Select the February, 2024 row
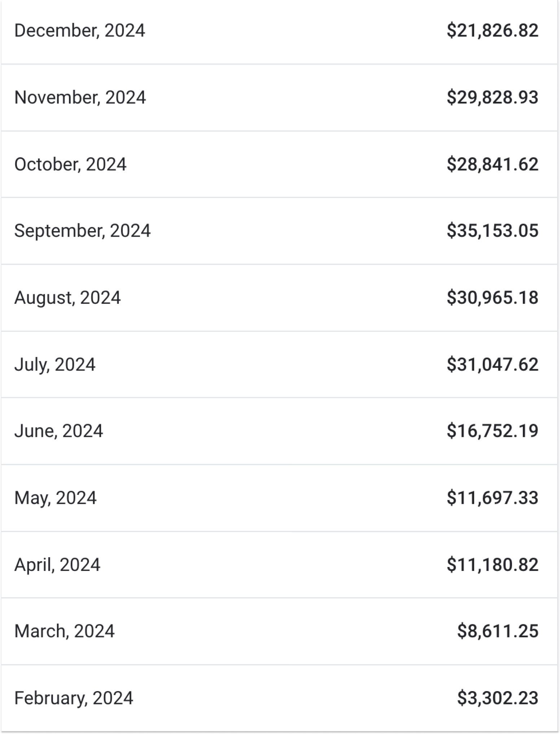The width and height of the screenshot is (560, 734). tap(279, 698)
